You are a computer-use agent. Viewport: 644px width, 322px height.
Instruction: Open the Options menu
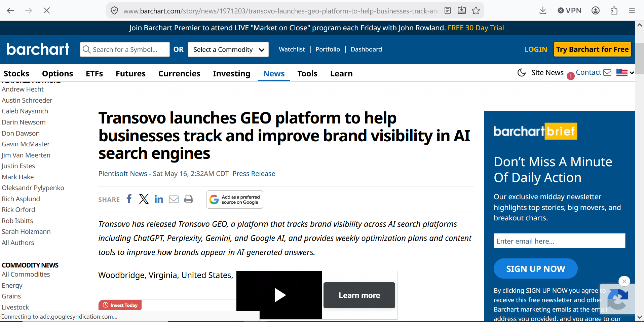point(58,74)
